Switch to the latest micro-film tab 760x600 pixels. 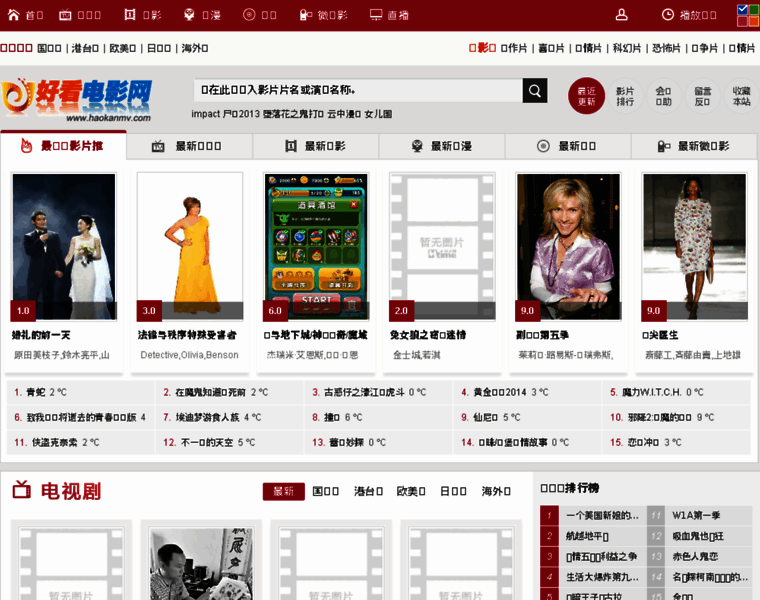click(x=694, y=146)
